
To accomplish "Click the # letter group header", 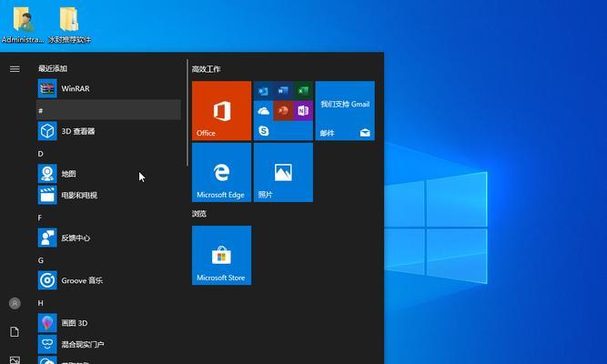I will point(108,110).
